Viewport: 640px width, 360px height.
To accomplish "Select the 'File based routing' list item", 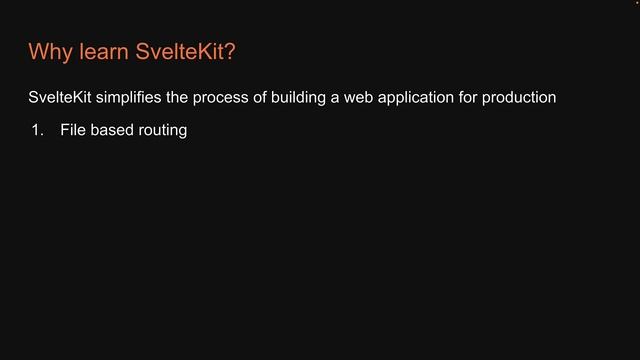I will click(124, 131).
